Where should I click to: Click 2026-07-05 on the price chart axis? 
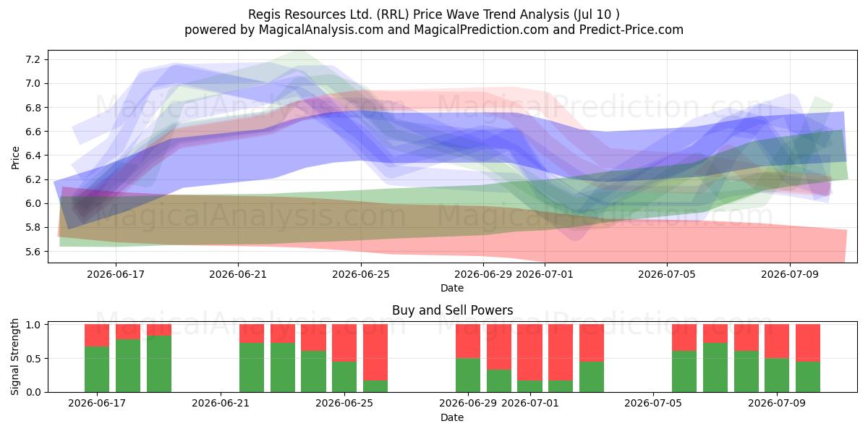tap(667, 274)
